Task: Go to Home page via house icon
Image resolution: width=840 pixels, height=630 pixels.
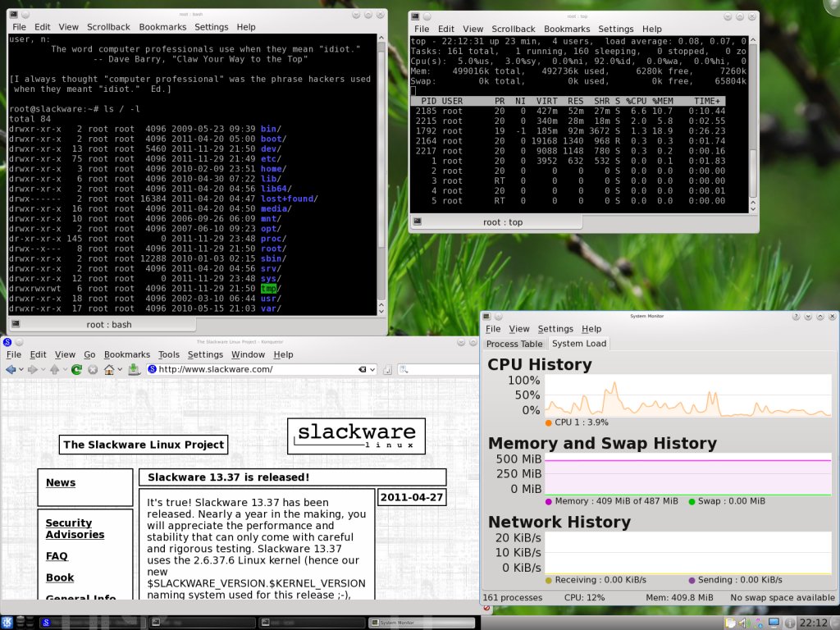Action: click(108, 370)
